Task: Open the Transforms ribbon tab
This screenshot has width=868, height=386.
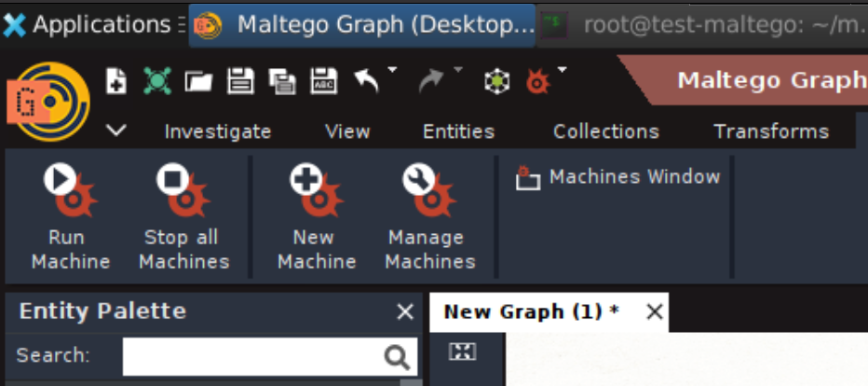Action: tap(771, 131)
